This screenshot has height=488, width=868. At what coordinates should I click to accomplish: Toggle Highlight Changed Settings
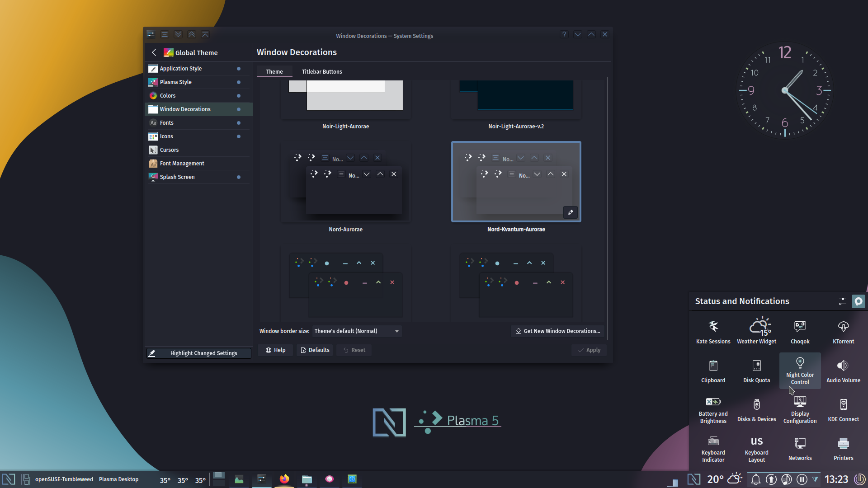[x=198, y=353]
